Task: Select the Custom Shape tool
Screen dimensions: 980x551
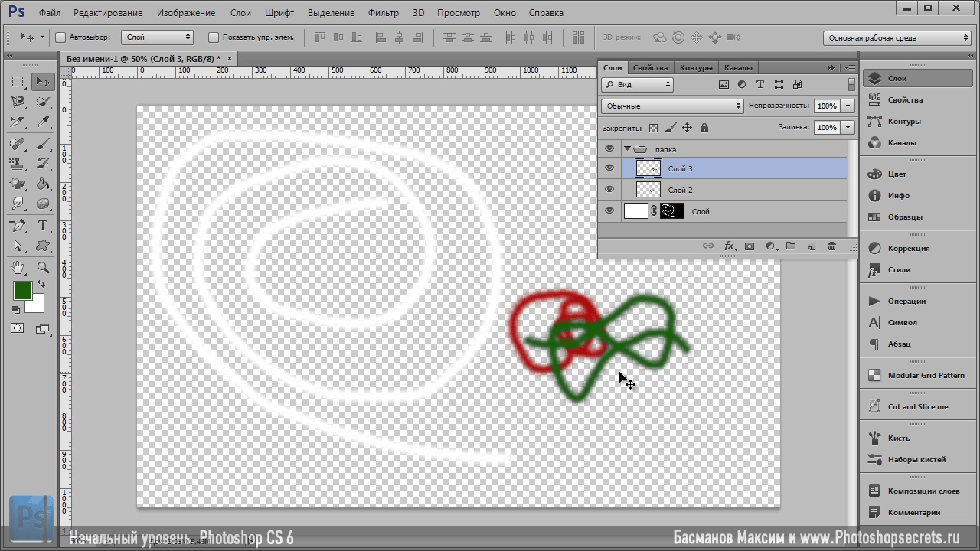Action: pos(43,246)
